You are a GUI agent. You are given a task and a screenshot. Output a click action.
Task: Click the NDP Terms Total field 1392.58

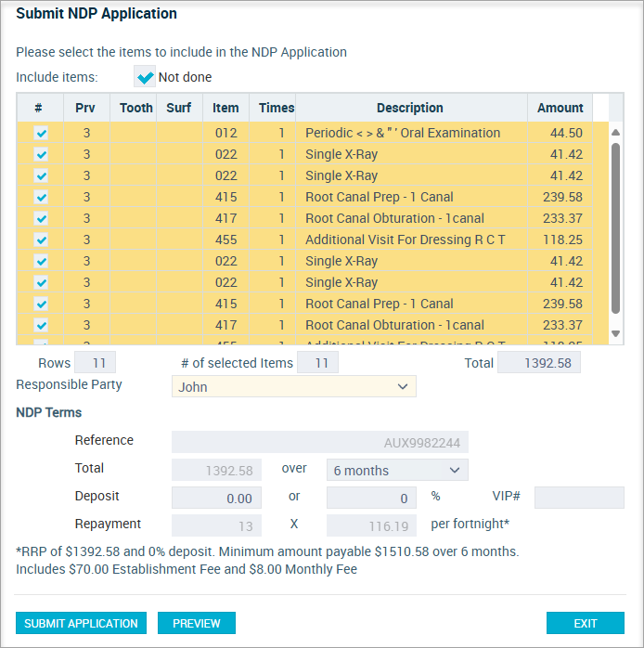click(216, 470)
